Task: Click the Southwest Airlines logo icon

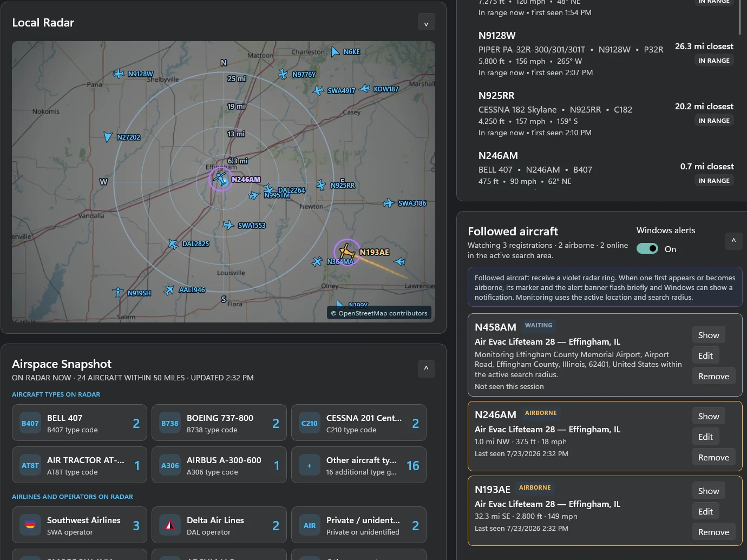Action: pyautogui.click(x=30, y=525)
